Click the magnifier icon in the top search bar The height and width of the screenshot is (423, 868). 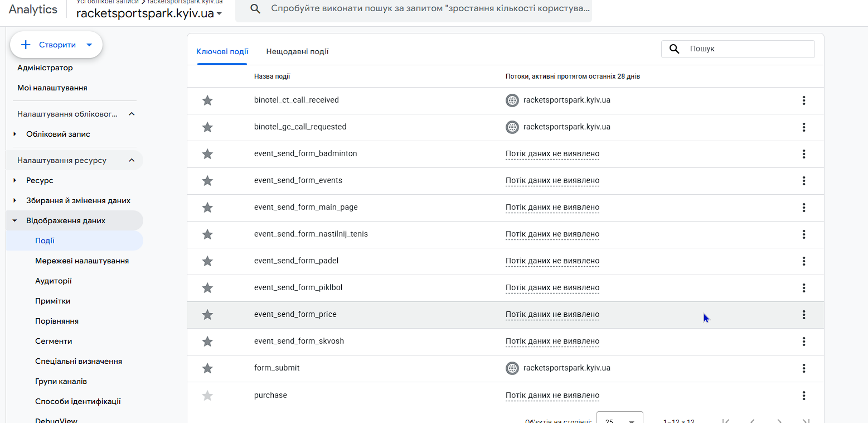coord(255,9)
